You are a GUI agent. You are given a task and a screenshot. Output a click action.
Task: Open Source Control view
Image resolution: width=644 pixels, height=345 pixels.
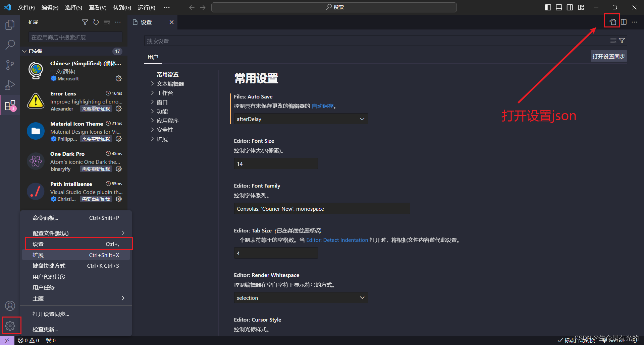(x=10, y=65)
